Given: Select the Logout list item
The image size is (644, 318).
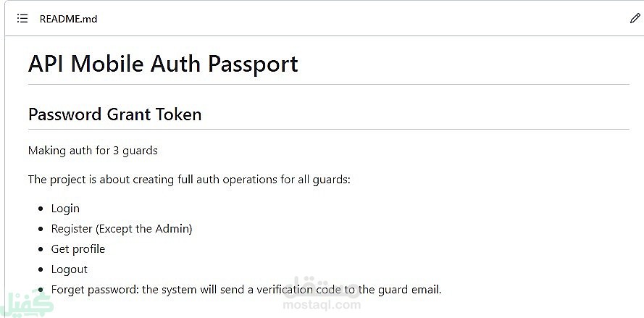Looking at the screenshot, I should pos(70,269).
